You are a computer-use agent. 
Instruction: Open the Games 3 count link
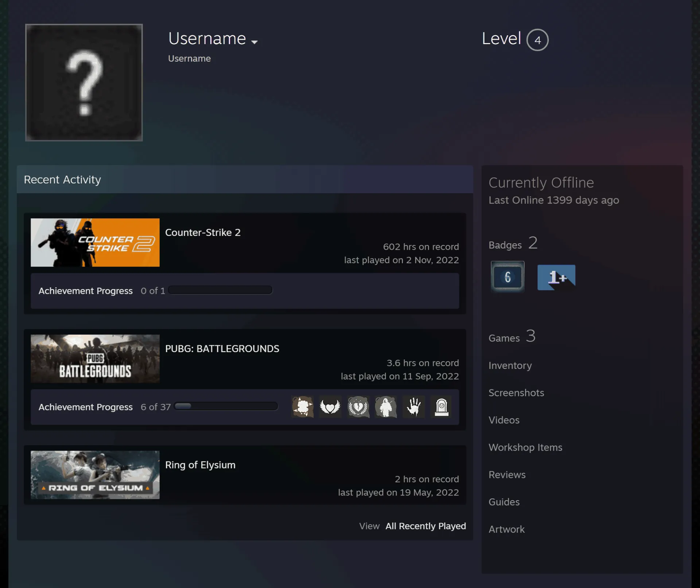512,336
